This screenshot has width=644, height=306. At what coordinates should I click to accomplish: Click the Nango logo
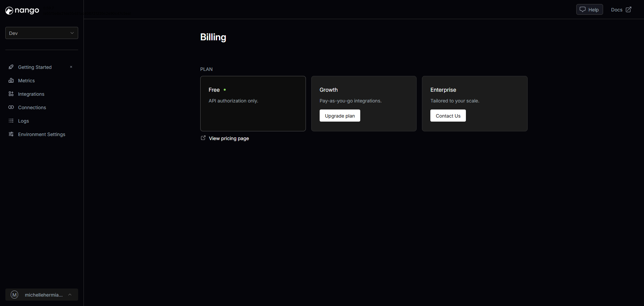click(22, 11)
